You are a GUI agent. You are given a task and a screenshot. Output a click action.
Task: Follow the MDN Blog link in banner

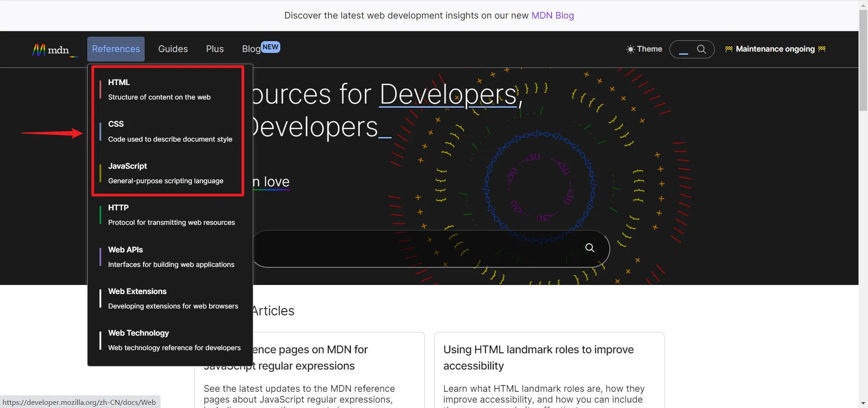[552, 15]
